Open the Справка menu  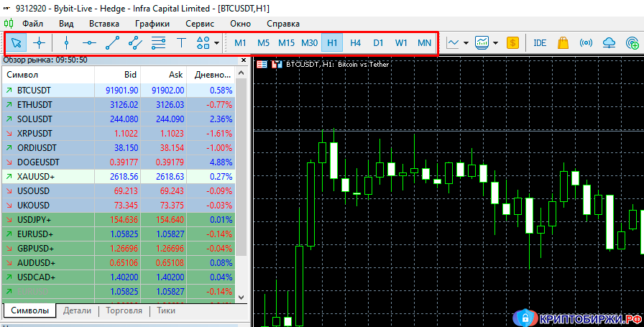click(x=283, y=24)
